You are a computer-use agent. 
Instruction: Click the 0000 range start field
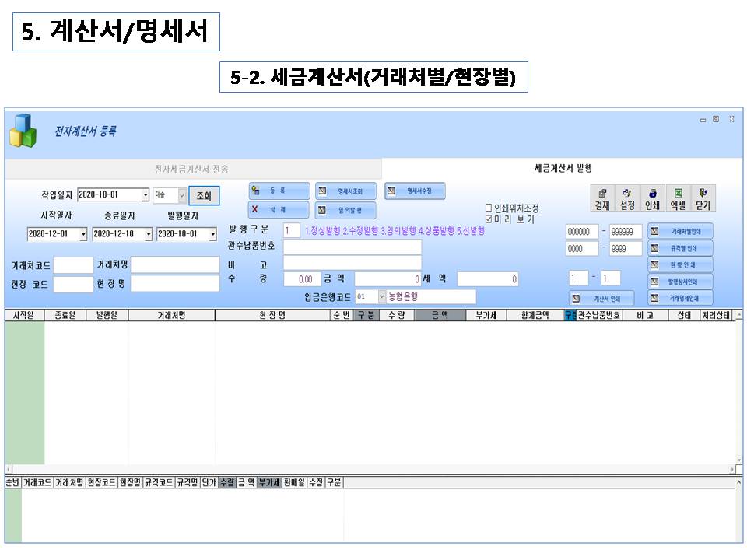(582, 248)
